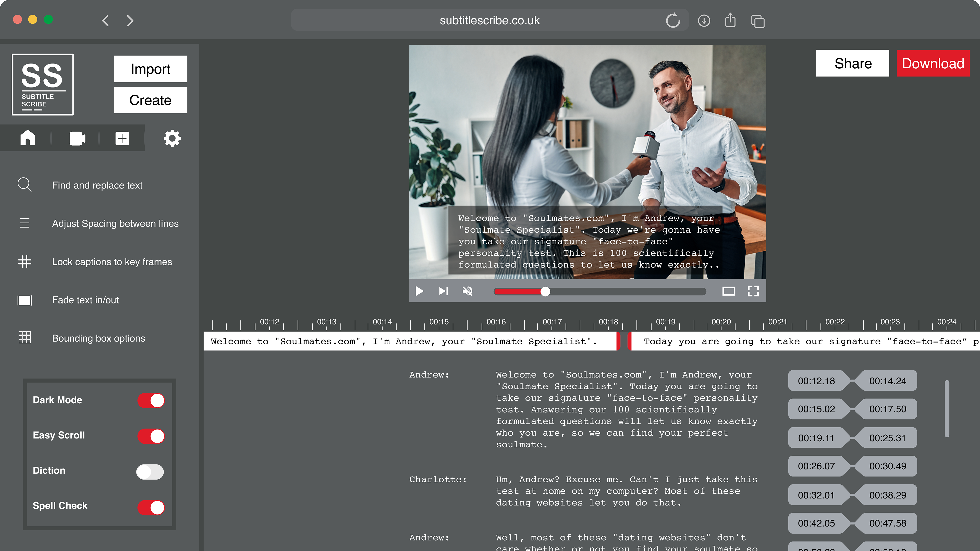Reload the page in browser
Screen dimensions: 980x551
click(673, 20)
